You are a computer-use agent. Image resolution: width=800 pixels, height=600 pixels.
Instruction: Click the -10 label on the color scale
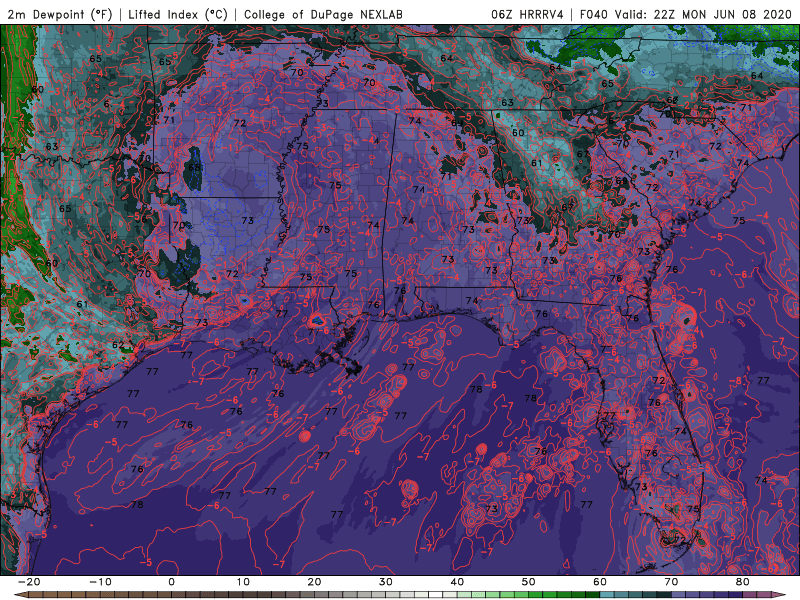coord(100,582)
